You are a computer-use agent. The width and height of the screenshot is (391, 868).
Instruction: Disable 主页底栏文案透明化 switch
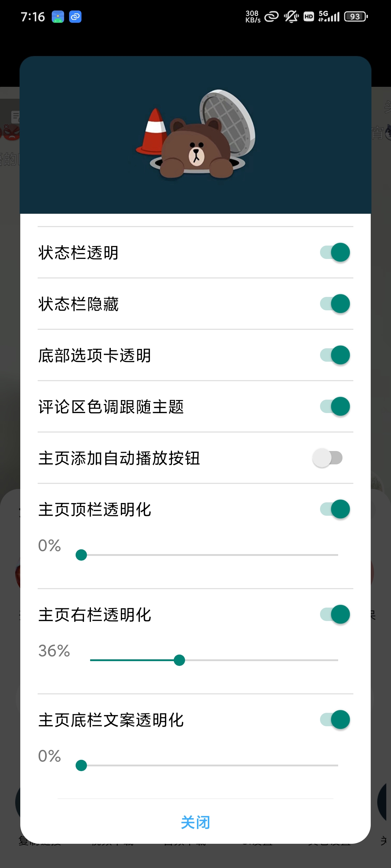point(335,720)
